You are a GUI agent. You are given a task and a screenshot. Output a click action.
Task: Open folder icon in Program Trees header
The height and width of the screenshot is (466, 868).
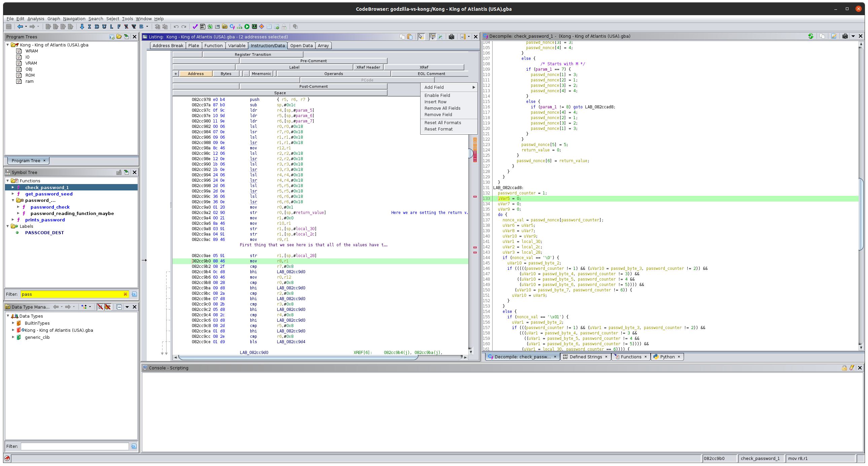pyautogui.click(x=119, y=37)
